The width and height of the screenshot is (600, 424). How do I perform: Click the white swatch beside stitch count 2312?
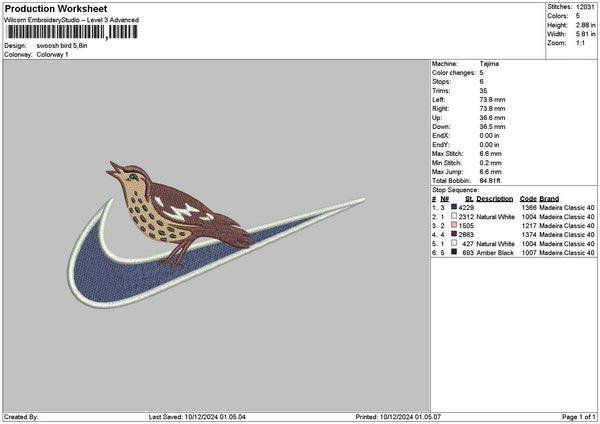coord(454,216)
